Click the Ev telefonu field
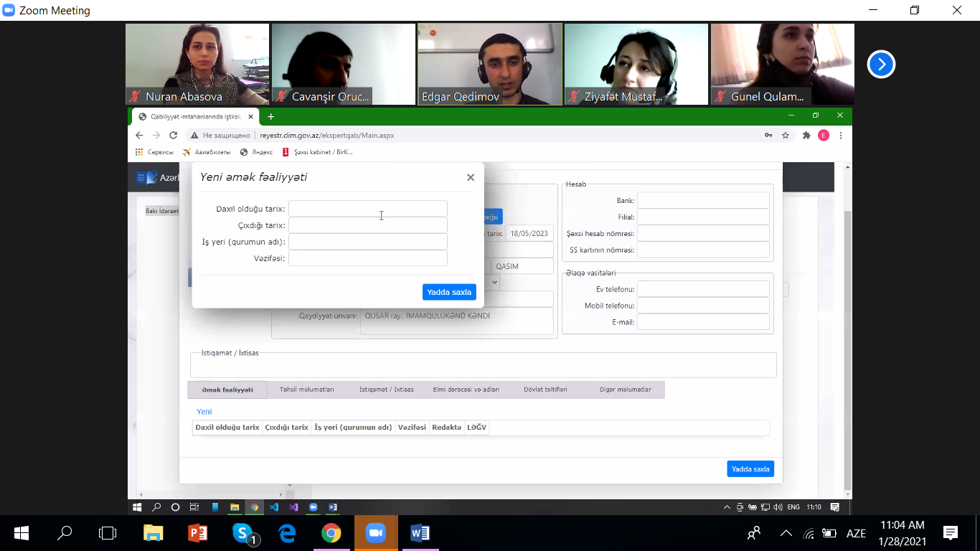Image resolution: width=980 pixels, height=551 pixels. coord(703,289)
